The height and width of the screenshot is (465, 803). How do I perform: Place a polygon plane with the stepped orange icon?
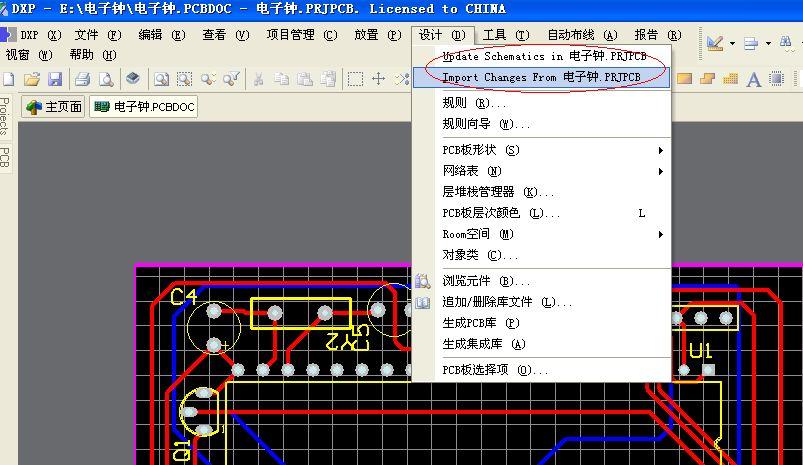pos(707,79)
